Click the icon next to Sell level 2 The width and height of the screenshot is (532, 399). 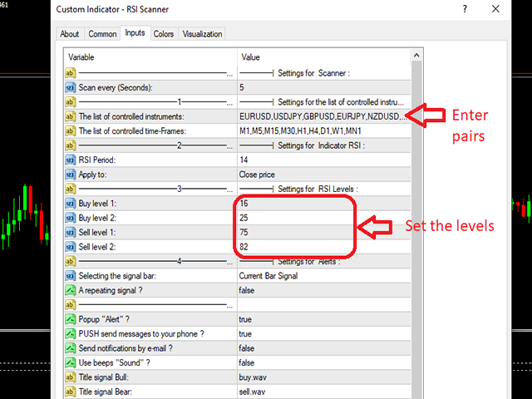pos(71,247)
